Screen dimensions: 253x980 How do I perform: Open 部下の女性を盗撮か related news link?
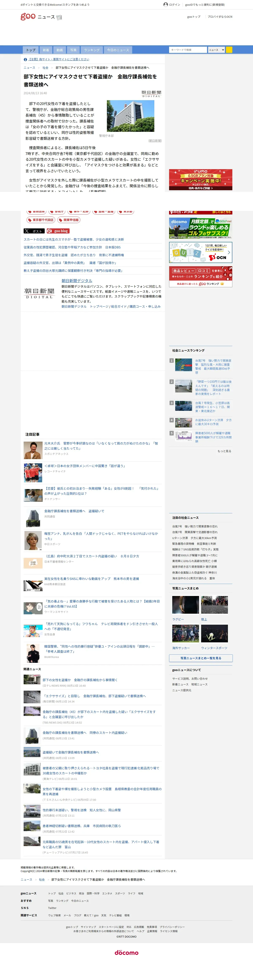pyautogui.click(x=80, y=680)
